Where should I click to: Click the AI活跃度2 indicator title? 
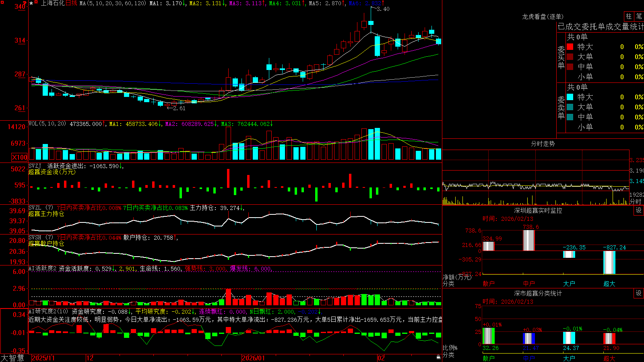coord(42,268)
